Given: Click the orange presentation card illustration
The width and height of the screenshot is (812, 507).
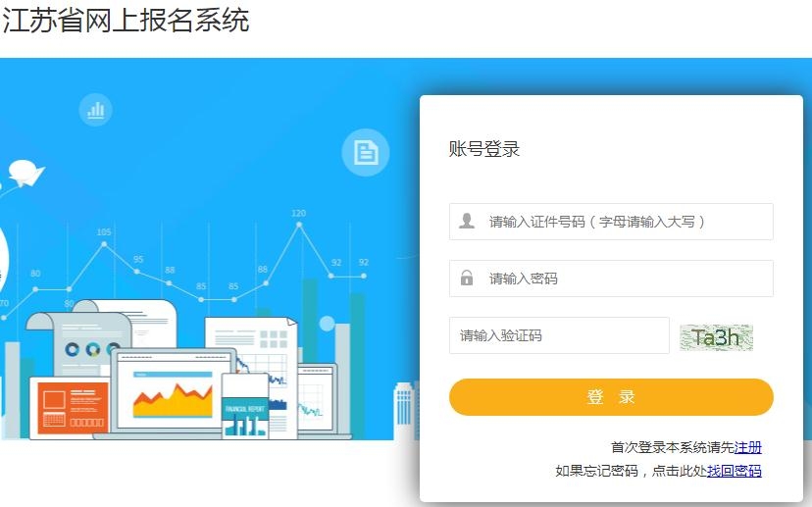Looking at the screenshot, I should pos(72,409).
